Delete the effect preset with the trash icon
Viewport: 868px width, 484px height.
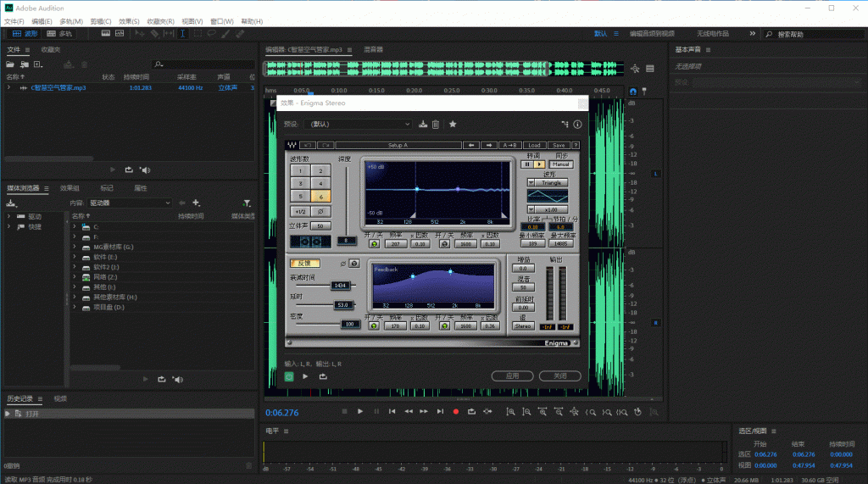[x=436, y=124]
